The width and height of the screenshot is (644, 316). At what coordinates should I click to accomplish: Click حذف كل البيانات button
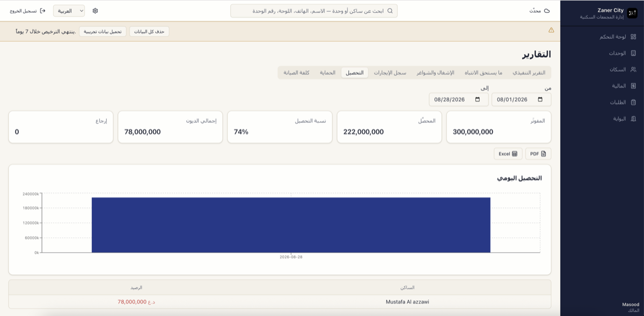point(149,32)
